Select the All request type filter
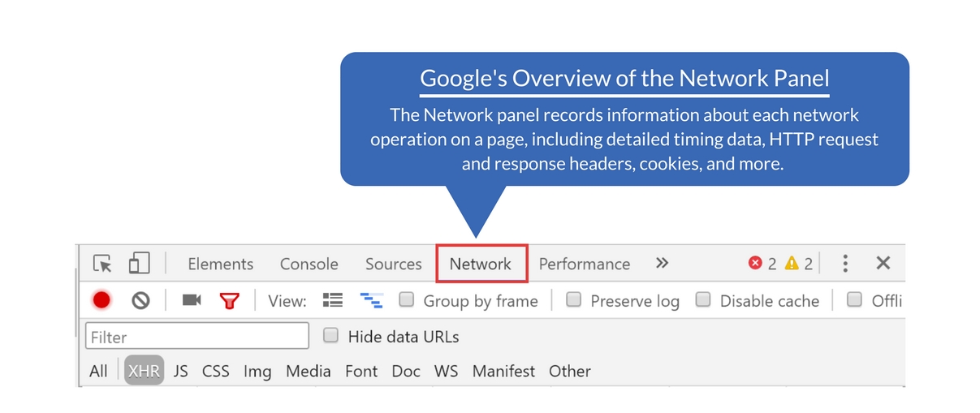The width and height of the screenshot is (980, 413). (x=98, y=371)
